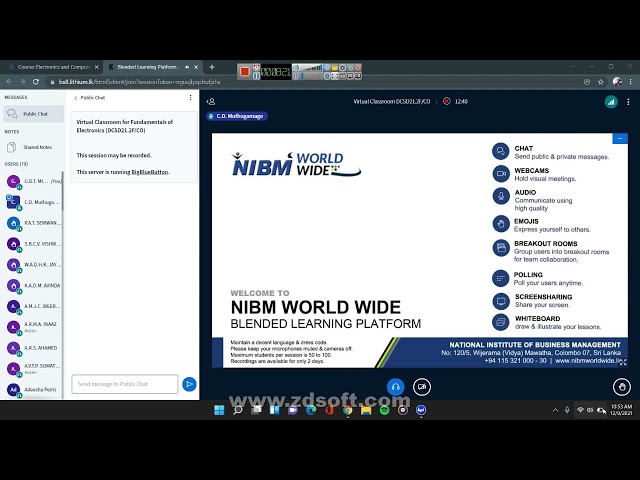The image size is (640, 480).
Task: Toggle share webcam button
Action: point(422,387)
